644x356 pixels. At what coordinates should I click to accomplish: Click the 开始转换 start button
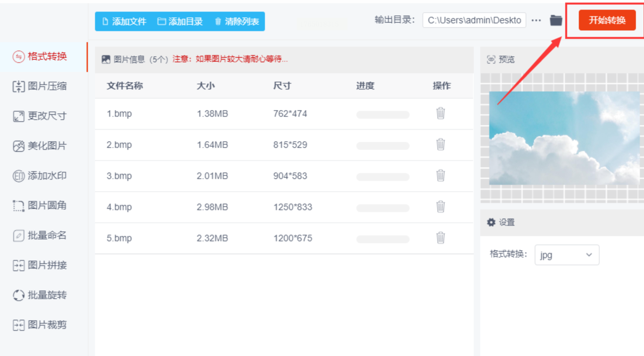click(x=607, y=20)
